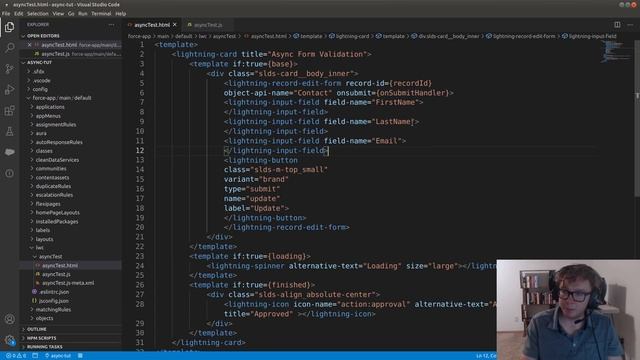Switch to asyncTest.js editor tab

click(x=208, y=25)
